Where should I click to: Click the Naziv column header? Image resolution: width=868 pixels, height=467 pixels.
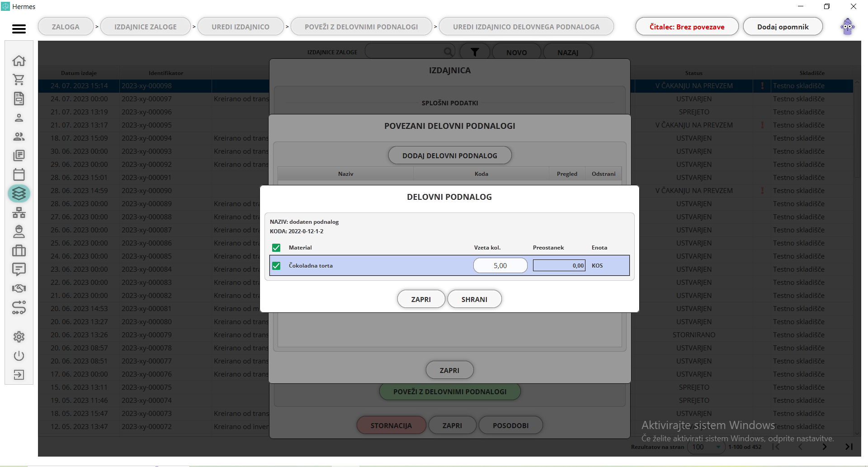click(x=345, y=174)
